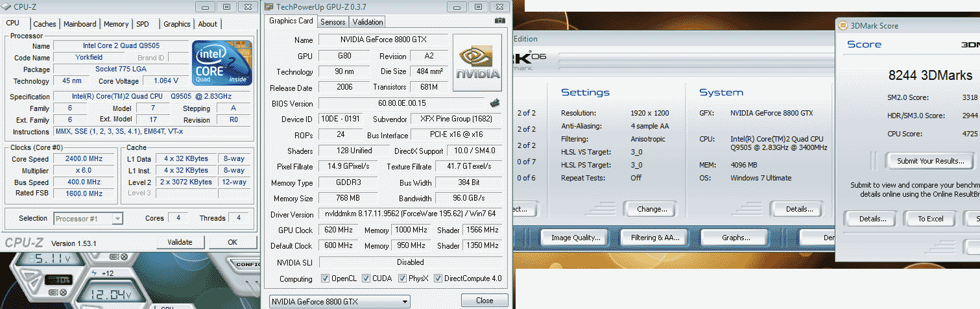Click the 96.0 GB/s bandwidth value
The image size is (980, 309).
[x=468, y=198]
